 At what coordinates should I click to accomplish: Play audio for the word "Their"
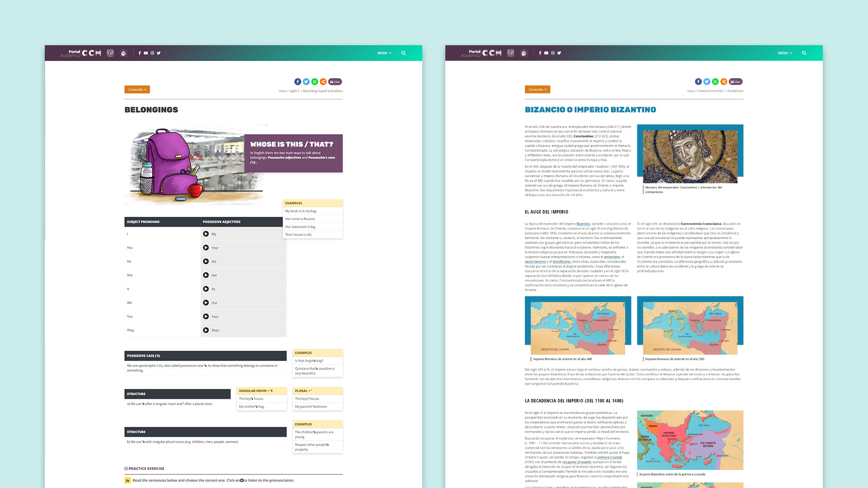point(206,330)
